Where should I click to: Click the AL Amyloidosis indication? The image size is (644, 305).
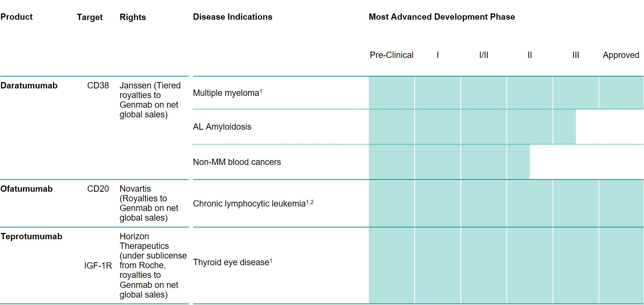coord(222,127)
